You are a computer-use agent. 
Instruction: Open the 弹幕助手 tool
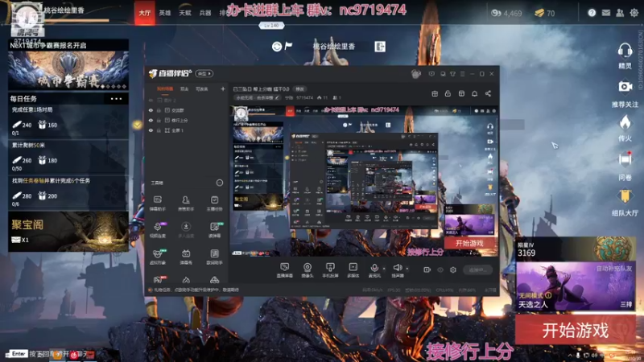[x=157, y=203]
